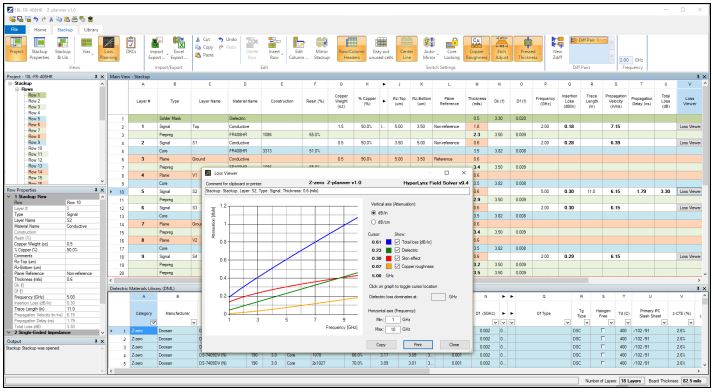The width and height of the screenshot is (714, 392).
Task: Switch to the Stackup ribbon tab
Action: 65,30
